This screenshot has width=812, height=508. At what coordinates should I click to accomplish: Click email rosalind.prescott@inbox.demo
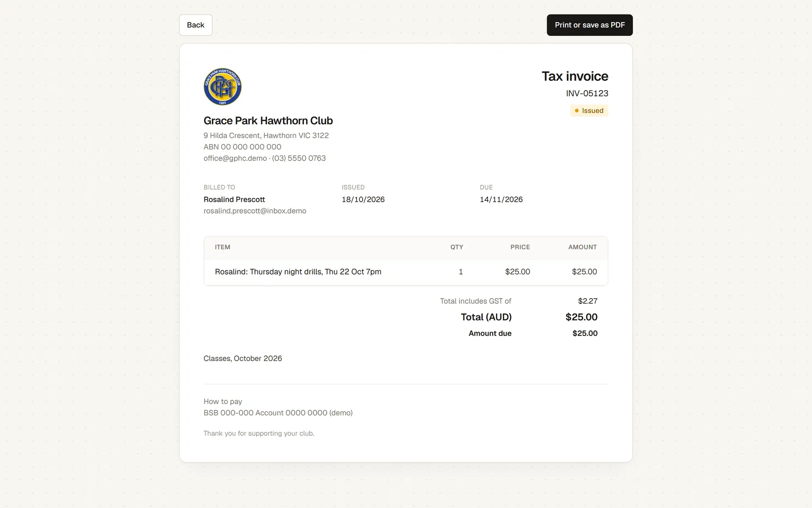click(x=255, y=211)
